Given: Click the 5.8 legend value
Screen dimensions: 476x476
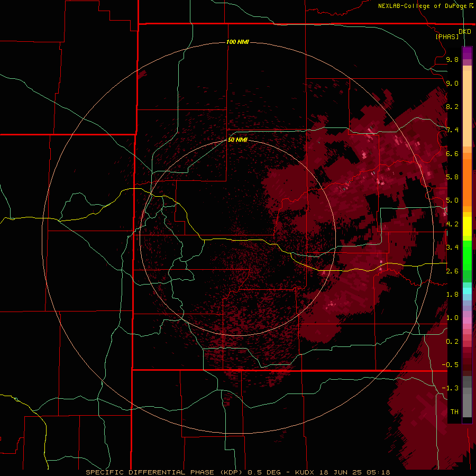Looking at the screenshot, I should [x=452, y=177].
